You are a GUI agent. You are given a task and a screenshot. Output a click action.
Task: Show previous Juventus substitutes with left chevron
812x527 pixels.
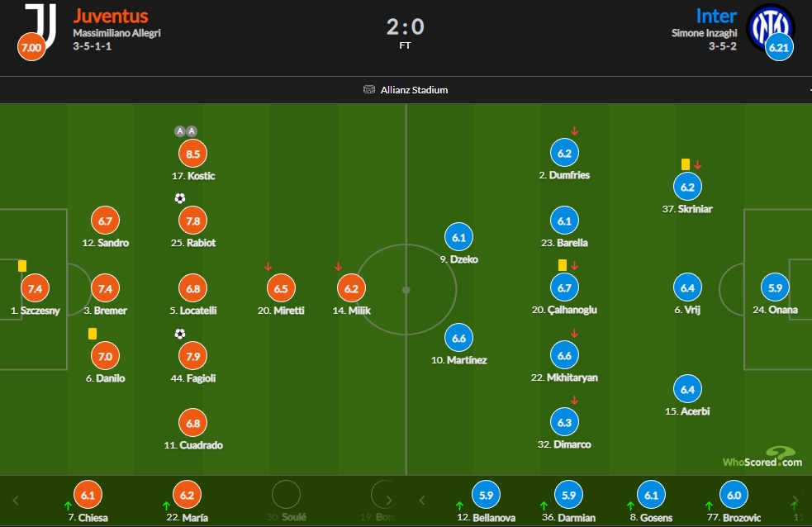click(x=16, y=501)
